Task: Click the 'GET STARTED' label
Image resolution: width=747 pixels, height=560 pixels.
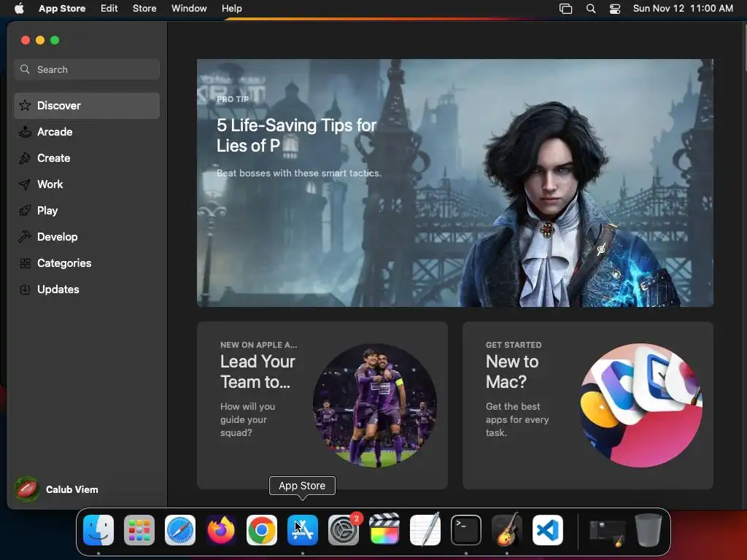Action: point(514,345)
